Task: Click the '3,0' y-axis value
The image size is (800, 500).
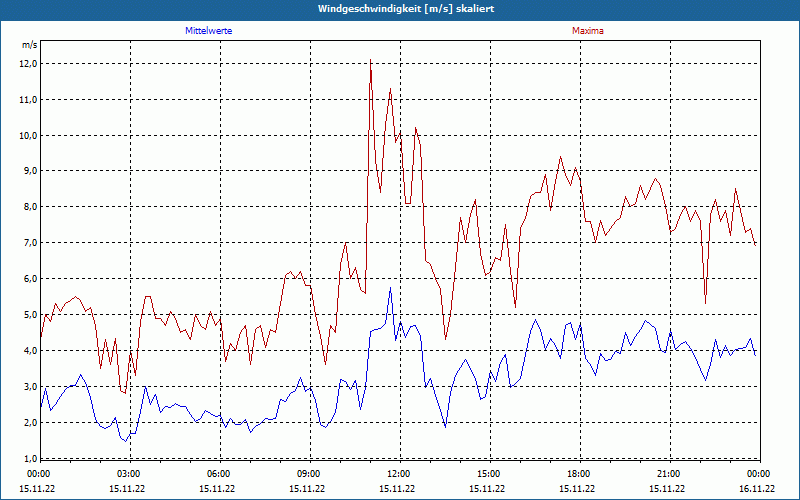Action: pyautogui.click(x=30, y=387)
